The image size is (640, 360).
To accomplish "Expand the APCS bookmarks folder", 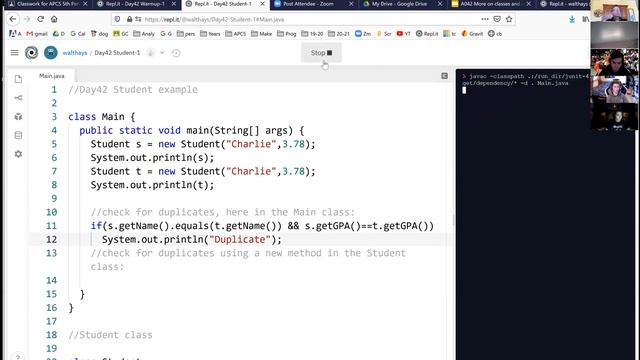I will [236, 34].
